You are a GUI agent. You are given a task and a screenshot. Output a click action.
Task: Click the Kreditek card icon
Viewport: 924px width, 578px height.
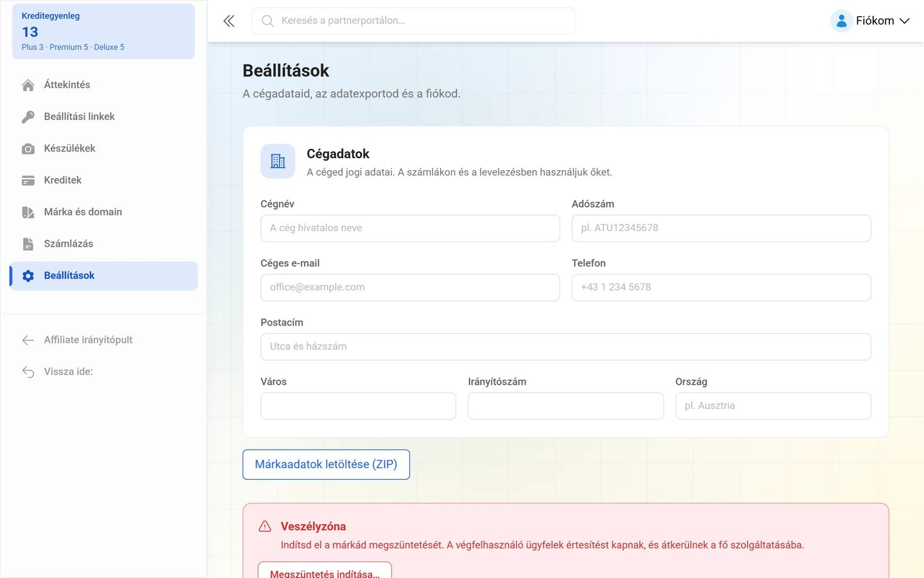(x=28, y=180)
